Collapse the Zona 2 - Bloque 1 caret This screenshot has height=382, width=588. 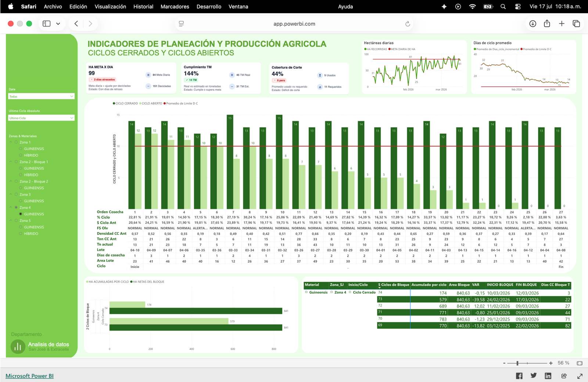(11, 162)
